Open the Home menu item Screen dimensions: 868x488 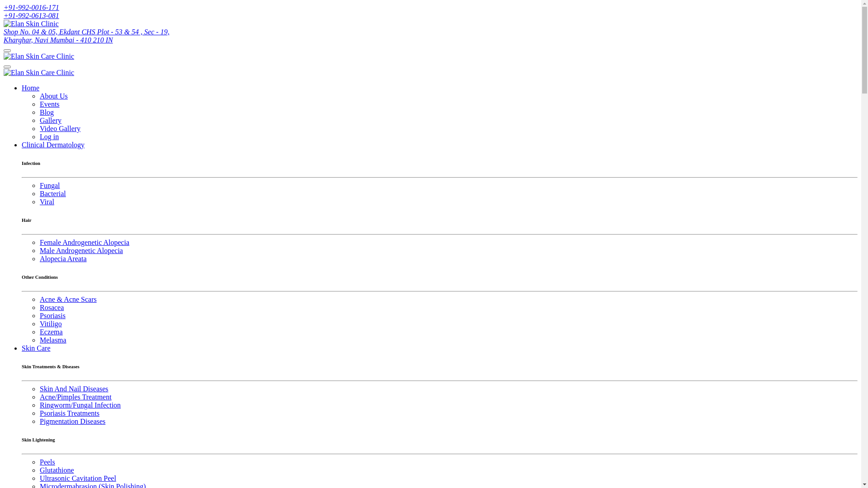tap(30, 88)
